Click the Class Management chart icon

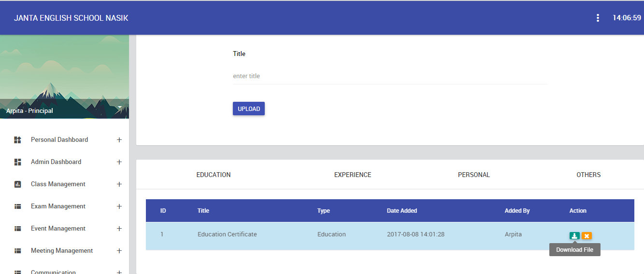pyautogui.click(x=18, y=184)
